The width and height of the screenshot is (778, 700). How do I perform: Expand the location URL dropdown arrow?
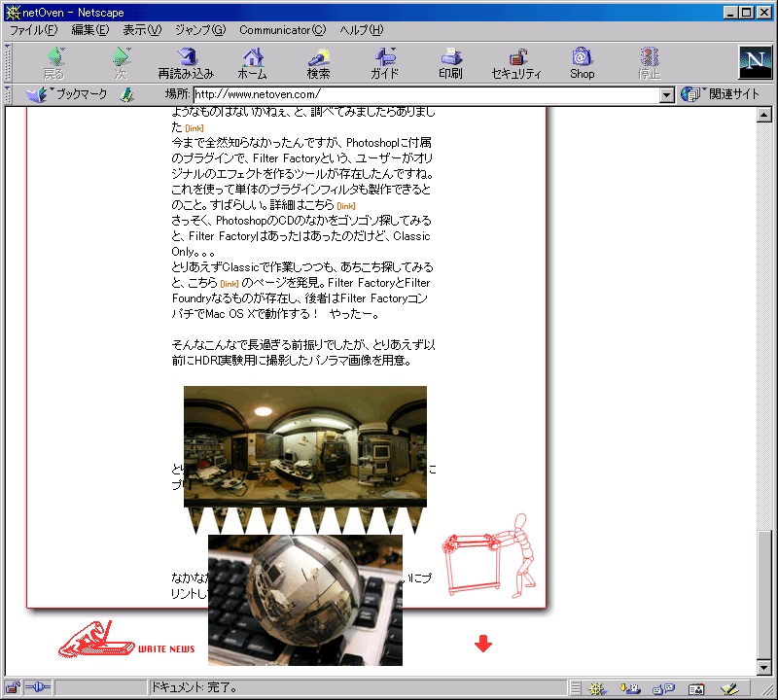[x=667, y=94]
